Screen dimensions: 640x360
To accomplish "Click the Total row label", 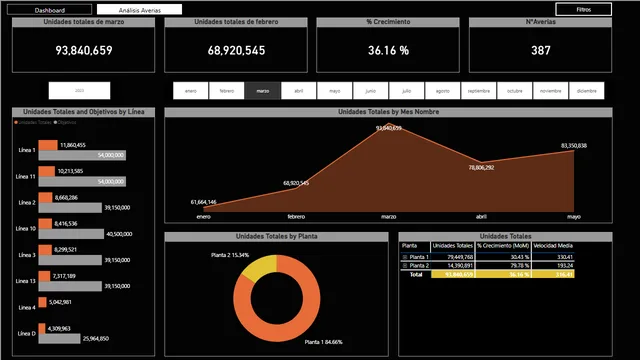I will 416,275.
